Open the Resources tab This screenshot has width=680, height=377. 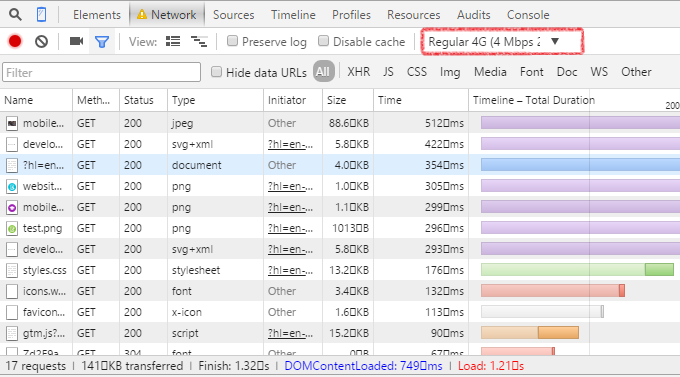click(414, 15)
